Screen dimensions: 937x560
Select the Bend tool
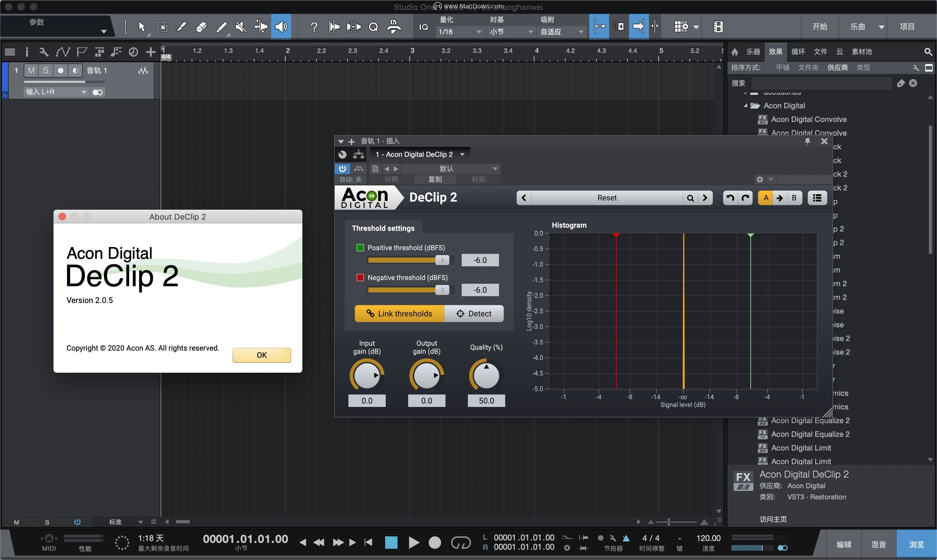[261, 27]
